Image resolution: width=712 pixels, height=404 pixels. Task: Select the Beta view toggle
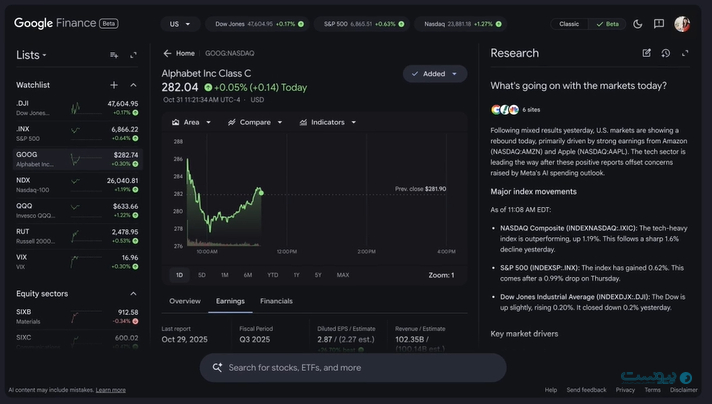(x=607, y=23)
